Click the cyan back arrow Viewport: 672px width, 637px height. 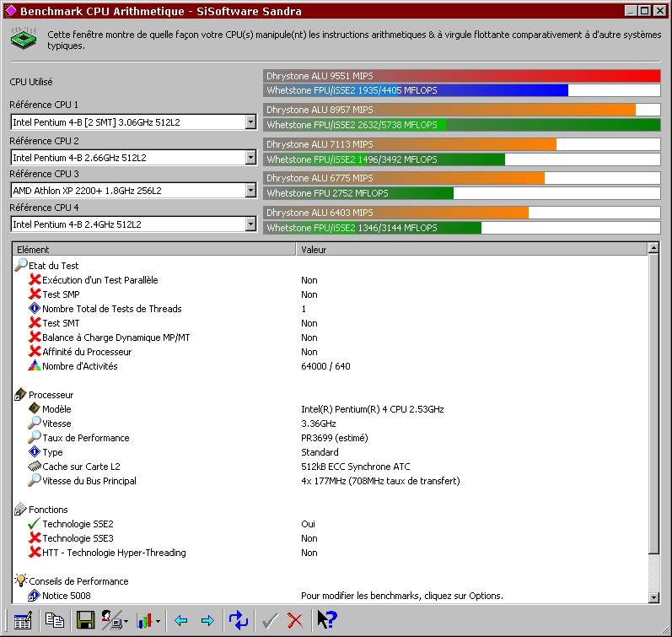coord(180,620)
